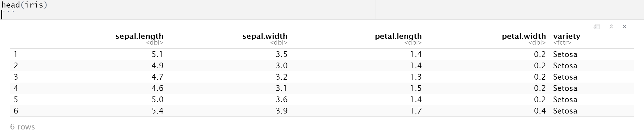Click petal.length value 1.3

pos(416,77)
